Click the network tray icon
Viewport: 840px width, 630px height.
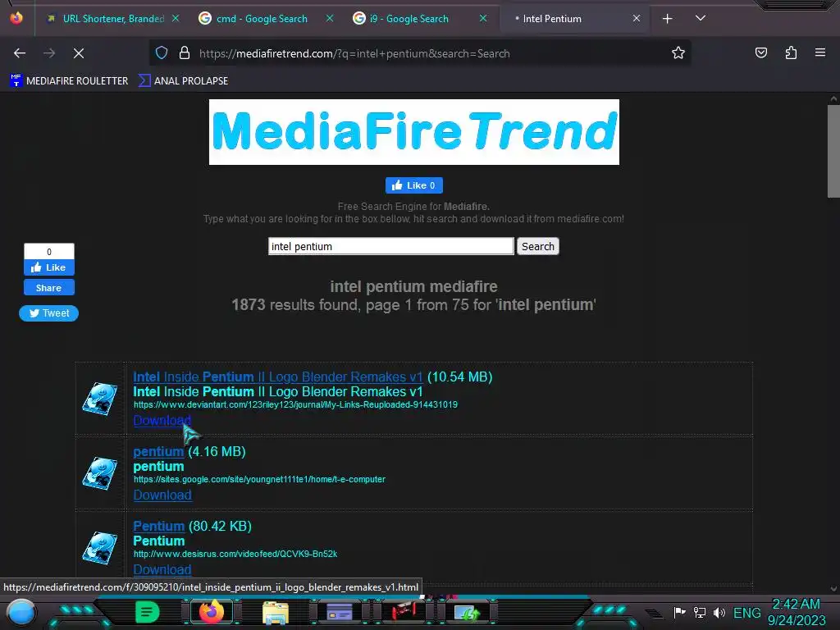[x=700, y=612]
